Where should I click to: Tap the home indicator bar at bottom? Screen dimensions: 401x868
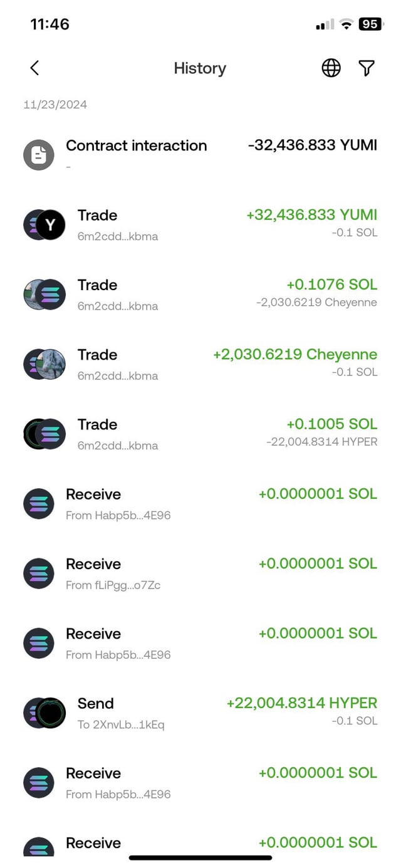(x=200, y=857)
